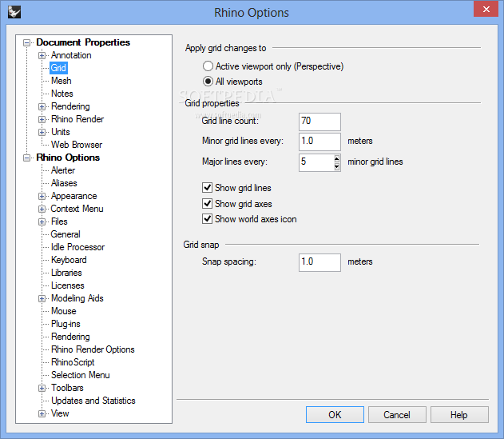Toggle the Show grid axes checkbox
This screenshot has width=504, height=439.
click(208, 204)
